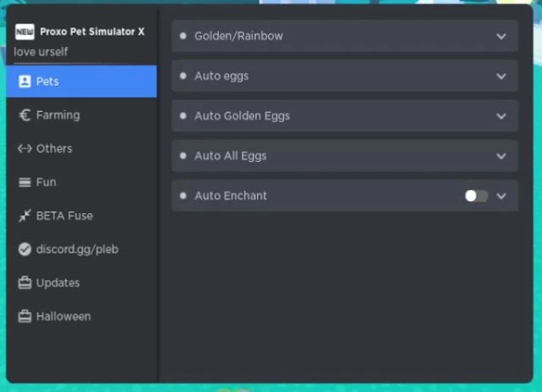Image resolution: width=542 pixels, height=392 pixels.
Task: Click the collapse arrows icon for BETA Fuse
Action: [25, 216]
